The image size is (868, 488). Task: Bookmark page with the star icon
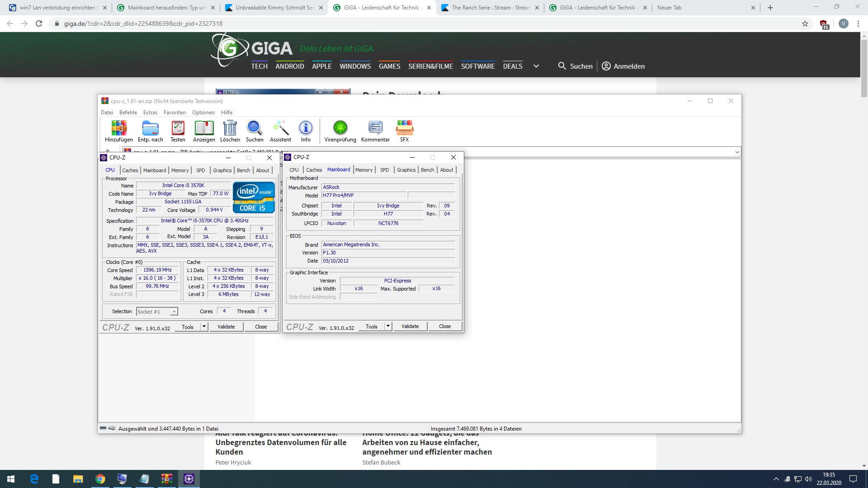pyautogui.click(x=805, y=23)
